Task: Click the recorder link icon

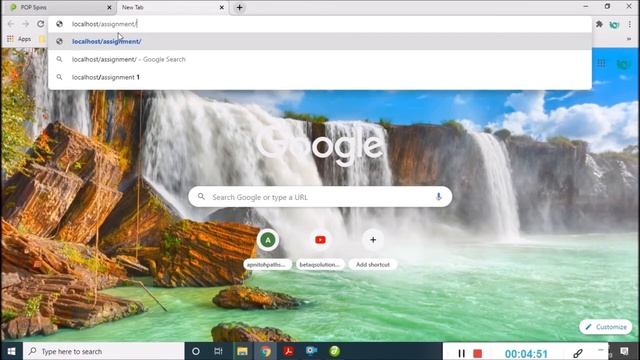Action: pyautogui.click(x=578, y=353)
